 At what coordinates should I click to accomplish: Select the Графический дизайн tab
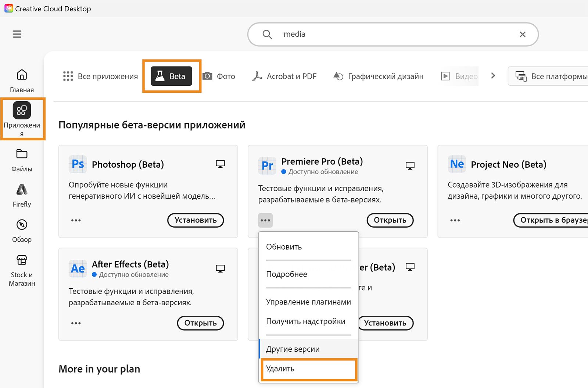[378, 76]
